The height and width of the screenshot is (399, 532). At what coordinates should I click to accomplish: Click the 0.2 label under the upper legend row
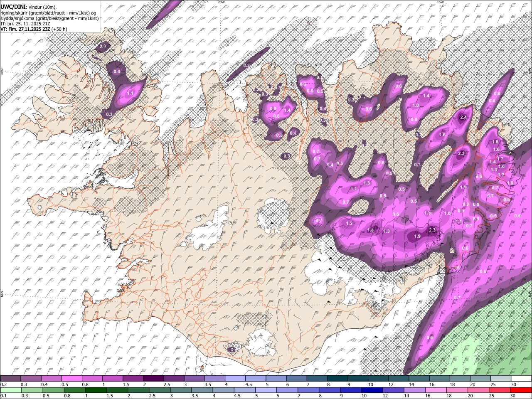point(3,384)
